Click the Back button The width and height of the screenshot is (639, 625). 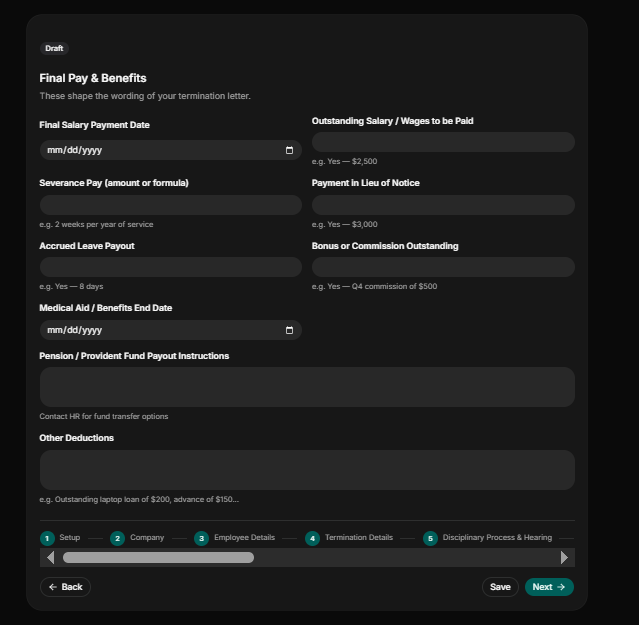tap(65, 587)
